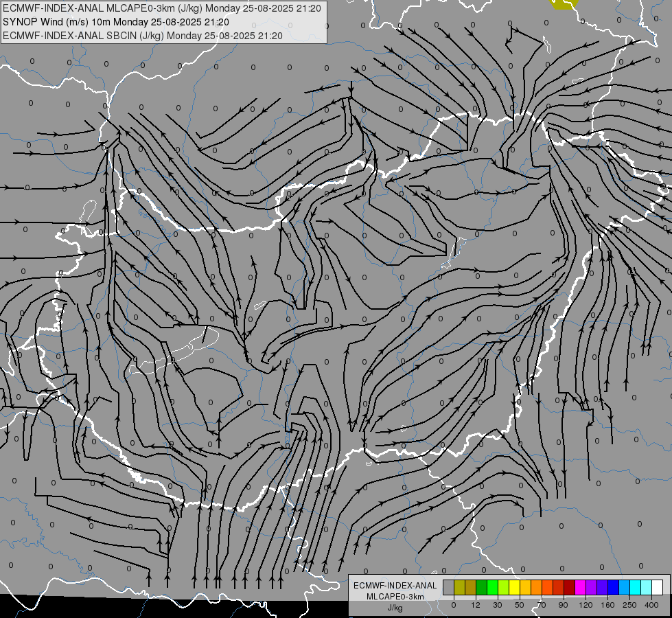Click the legend value 400

[x=651, y=605]
